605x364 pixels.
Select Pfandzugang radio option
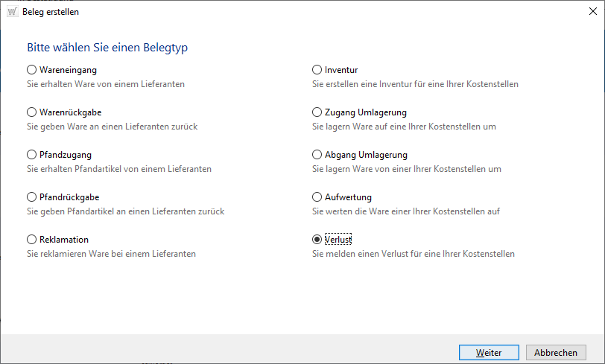[32, 155]
